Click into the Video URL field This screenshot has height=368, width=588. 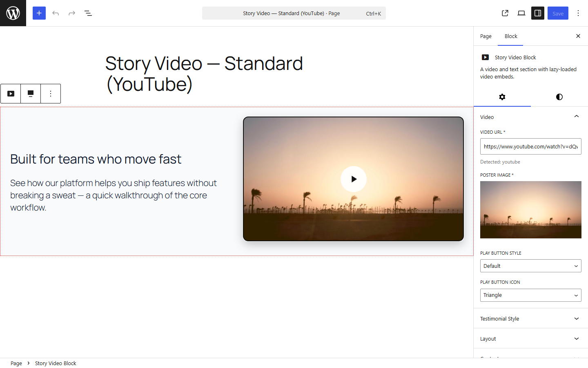tap(531, 146)
